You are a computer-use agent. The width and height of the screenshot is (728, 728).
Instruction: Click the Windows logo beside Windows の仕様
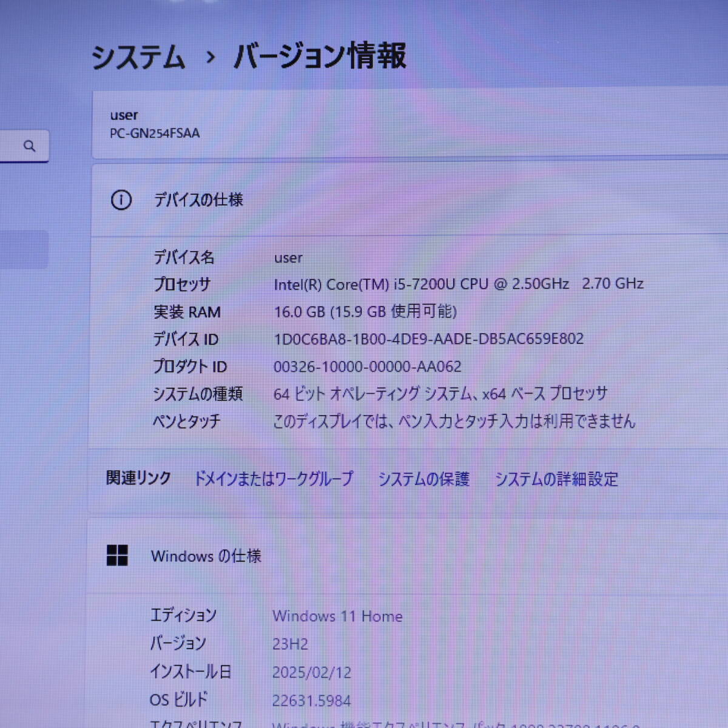point(117,555)
